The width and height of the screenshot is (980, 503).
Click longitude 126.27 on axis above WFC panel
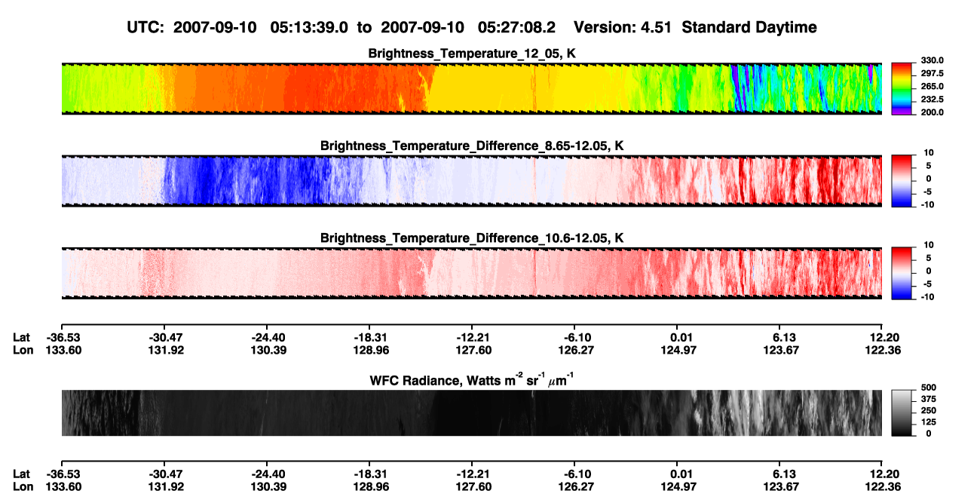click(x=574, y=350)
